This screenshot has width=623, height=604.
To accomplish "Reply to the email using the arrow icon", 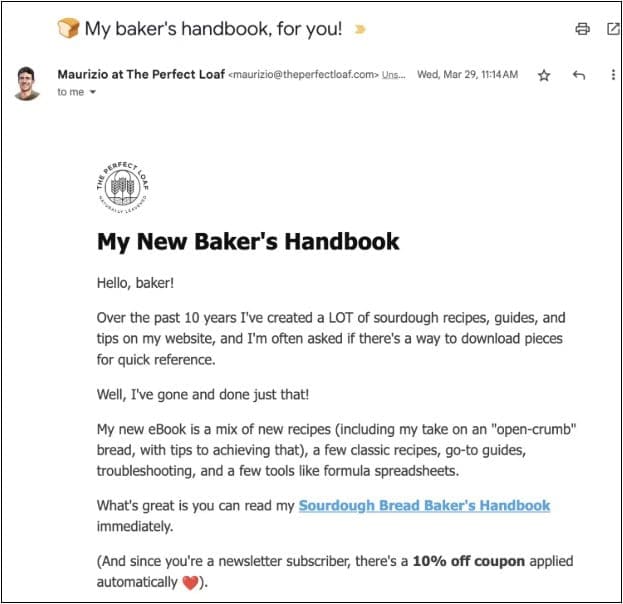I will click(578, 75).
